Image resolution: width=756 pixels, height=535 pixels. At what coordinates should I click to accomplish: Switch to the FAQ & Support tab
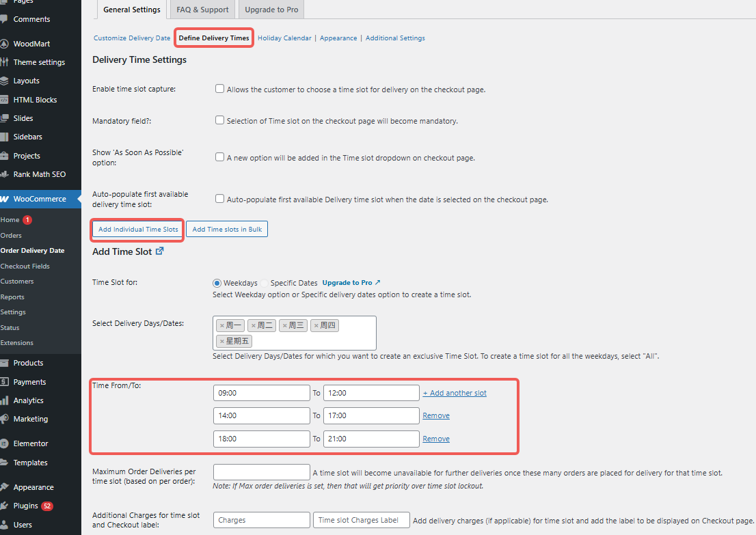pos(202,10)
